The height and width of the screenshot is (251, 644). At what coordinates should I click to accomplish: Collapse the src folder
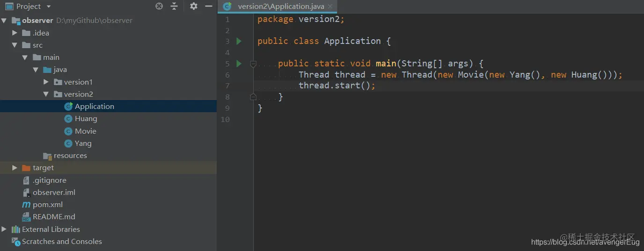[15, 45]
